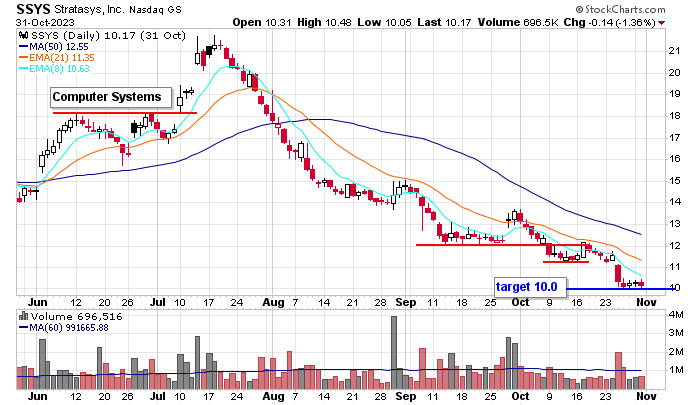Click the Nasdaq GS exchange label

point(155,10)
